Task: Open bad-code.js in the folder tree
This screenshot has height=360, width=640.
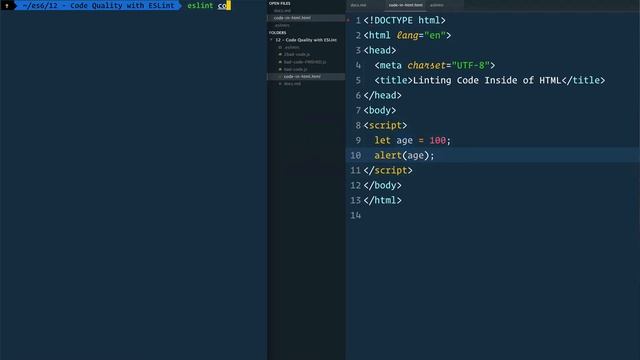Action: pos(296,69)
